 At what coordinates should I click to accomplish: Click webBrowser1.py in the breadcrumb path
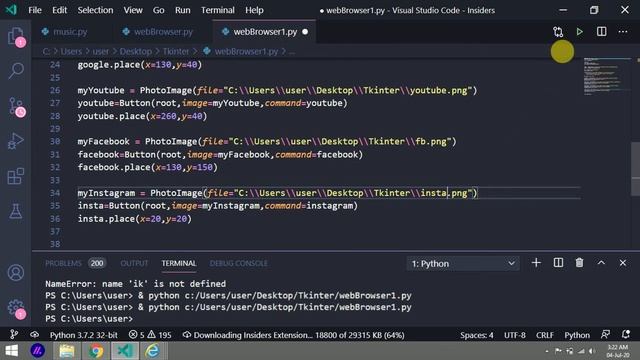247,51
